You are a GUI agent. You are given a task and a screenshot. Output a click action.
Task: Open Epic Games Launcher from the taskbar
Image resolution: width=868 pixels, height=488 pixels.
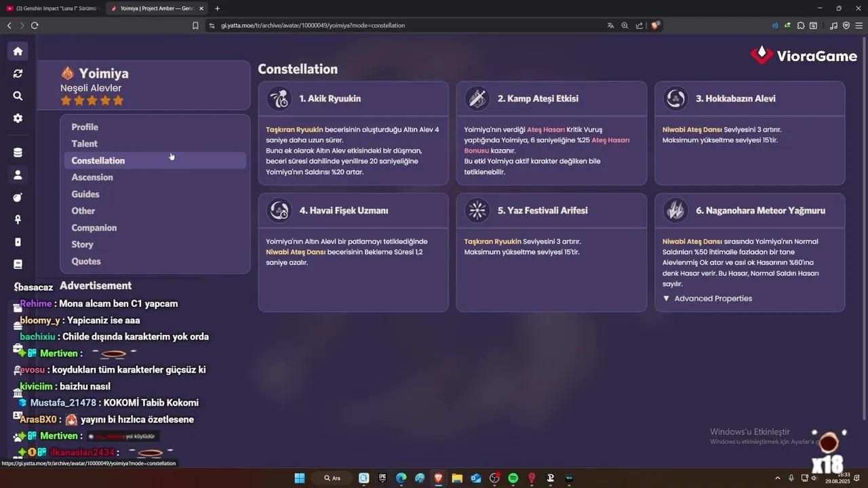[x=382, y=478]
